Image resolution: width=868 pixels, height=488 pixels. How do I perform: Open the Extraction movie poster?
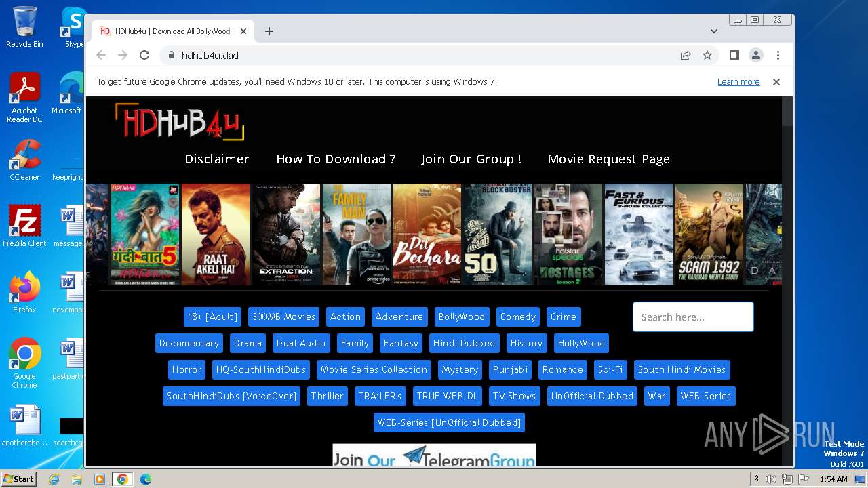(x=286, y=235)
